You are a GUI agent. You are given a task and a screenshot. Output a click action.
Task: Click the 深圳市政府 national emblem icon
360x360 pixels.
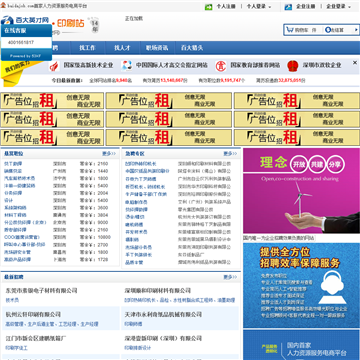pos(292,66)
